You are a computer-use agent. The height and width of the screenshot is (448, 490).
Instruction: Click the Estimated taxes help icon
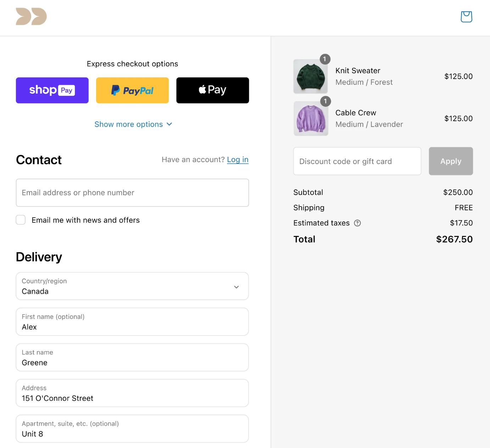357,223
